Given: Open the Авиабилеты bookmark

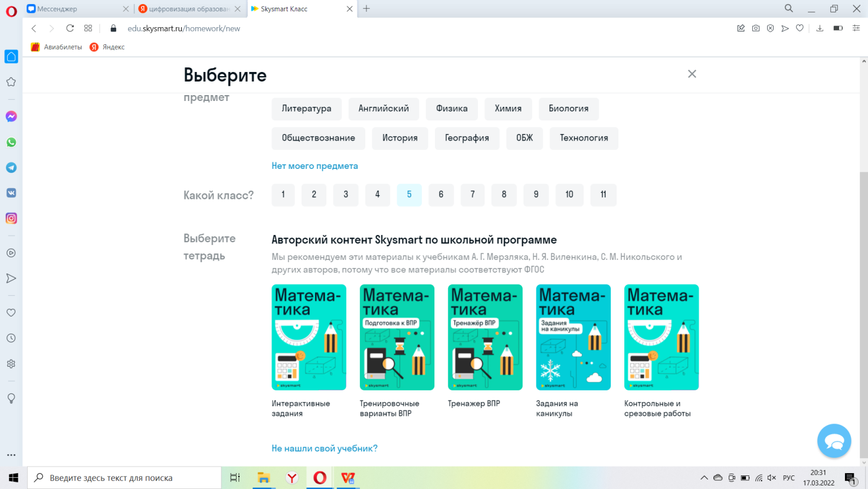Looking at the screenshot, I should tap(57, 47).
